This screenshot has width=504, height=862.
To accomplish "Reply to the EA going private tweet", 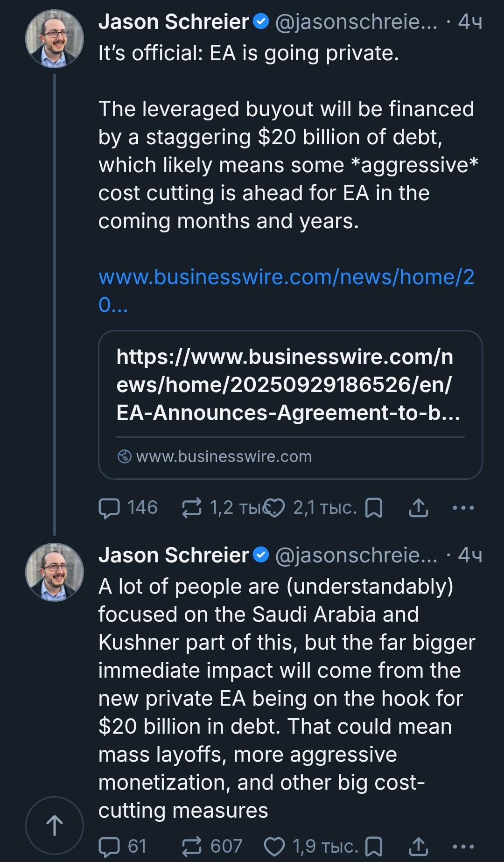I will (109, 508).
